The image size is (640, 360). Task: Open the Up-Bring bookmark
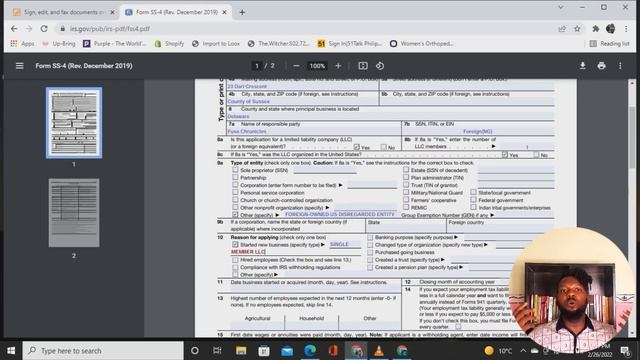[59, 43]
